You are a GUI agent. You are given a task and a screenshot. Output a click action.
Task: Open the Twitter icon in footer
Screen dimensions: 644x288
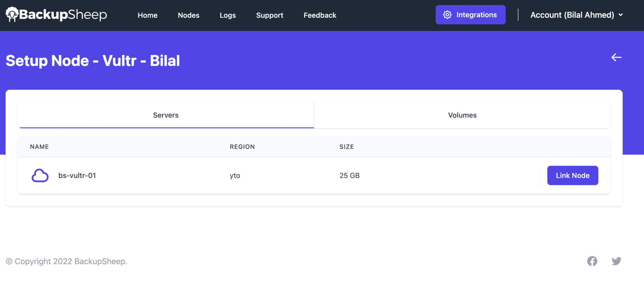(616, 261)
